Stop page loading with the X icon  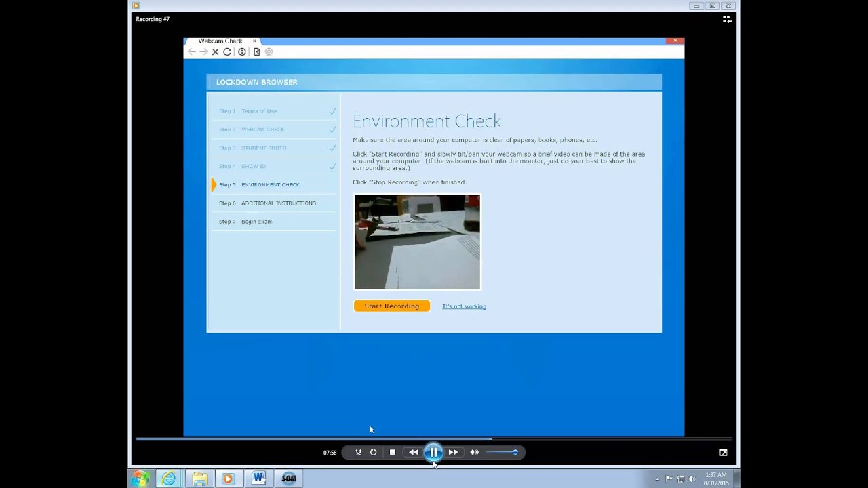(215, 52)
